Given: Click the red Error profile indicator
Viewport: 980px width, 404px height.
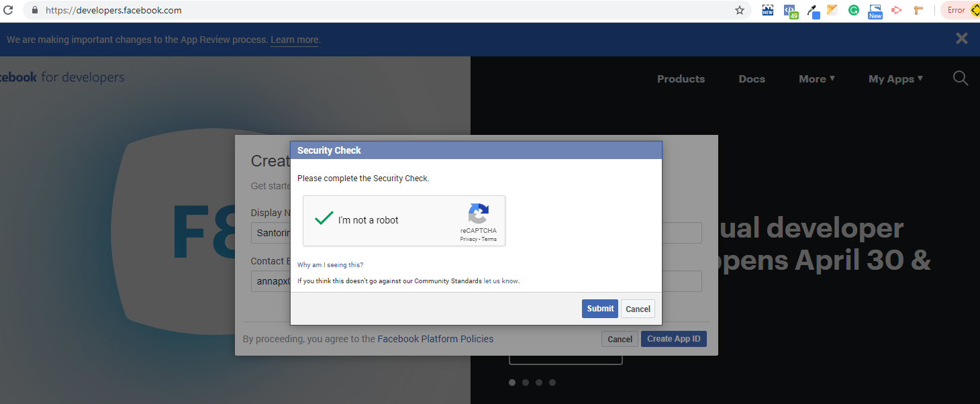Looking at the screenshot, I should click(960, 10).
